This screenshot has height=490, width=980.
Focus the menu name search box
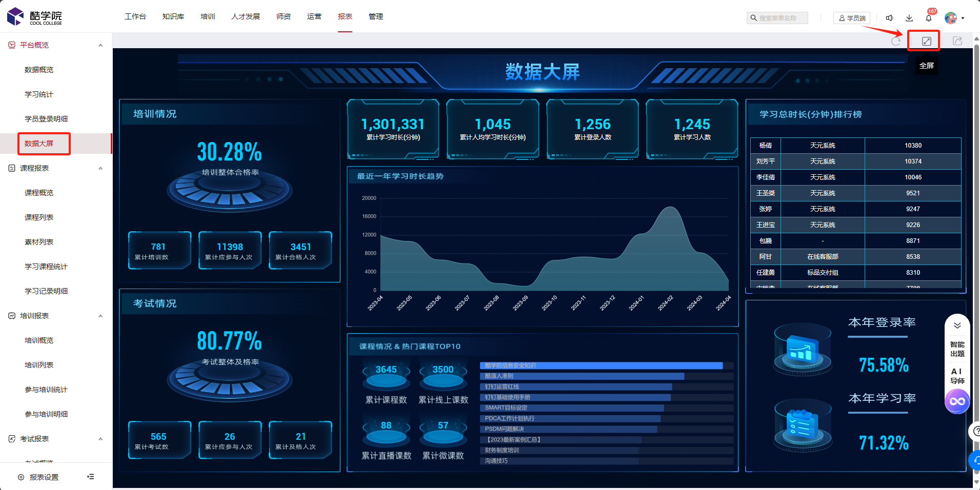coord(777,18)
